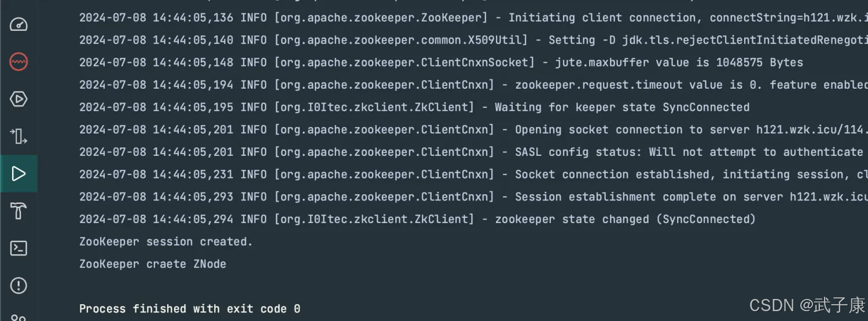Click the partly visible Git icon at sidebar bottom

pos(19,317)
